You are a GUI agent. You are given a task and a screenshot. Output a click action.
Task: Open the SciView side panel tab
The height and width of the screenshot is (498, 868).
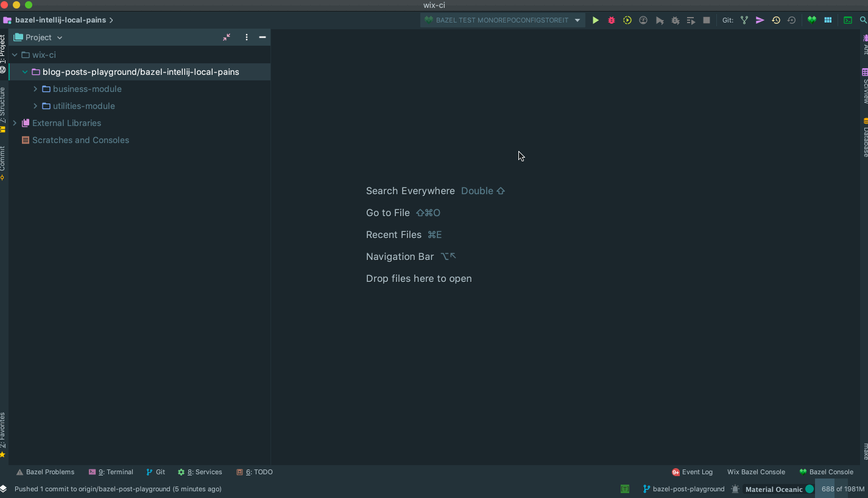(x=864, y=86)
